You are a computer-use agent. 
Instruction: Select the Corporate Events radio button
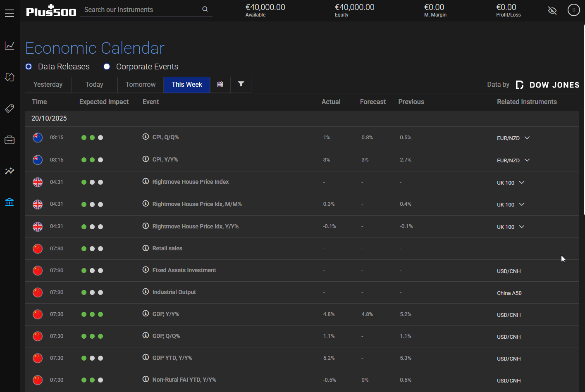click(107, 67)
